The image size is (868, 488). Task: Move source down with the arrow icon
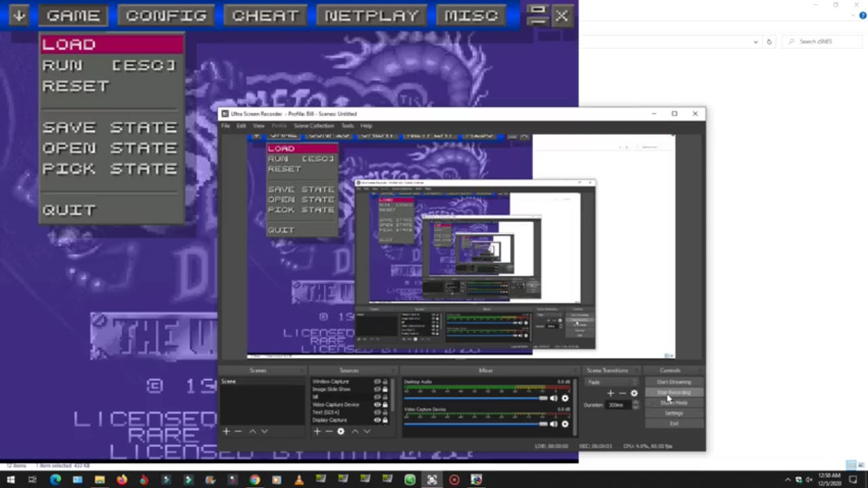367,431
